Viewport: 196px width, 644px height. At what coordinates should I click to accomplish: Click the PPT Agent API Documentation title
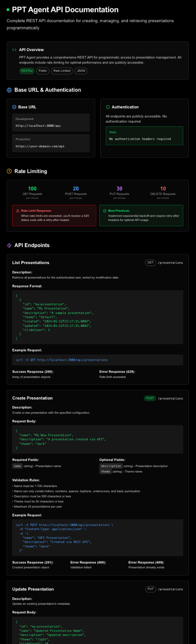(x=65, y=10)
